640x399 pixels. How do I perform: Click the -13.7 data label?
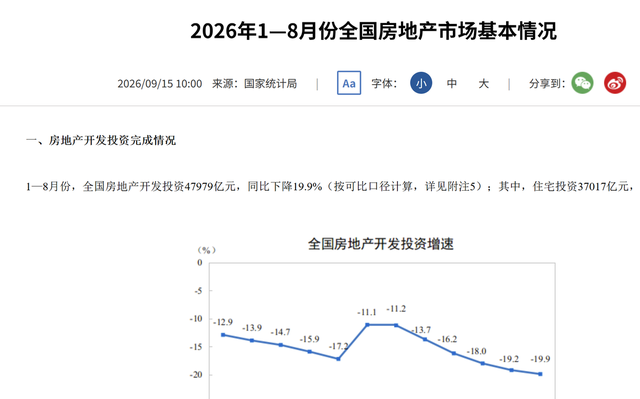421,330
